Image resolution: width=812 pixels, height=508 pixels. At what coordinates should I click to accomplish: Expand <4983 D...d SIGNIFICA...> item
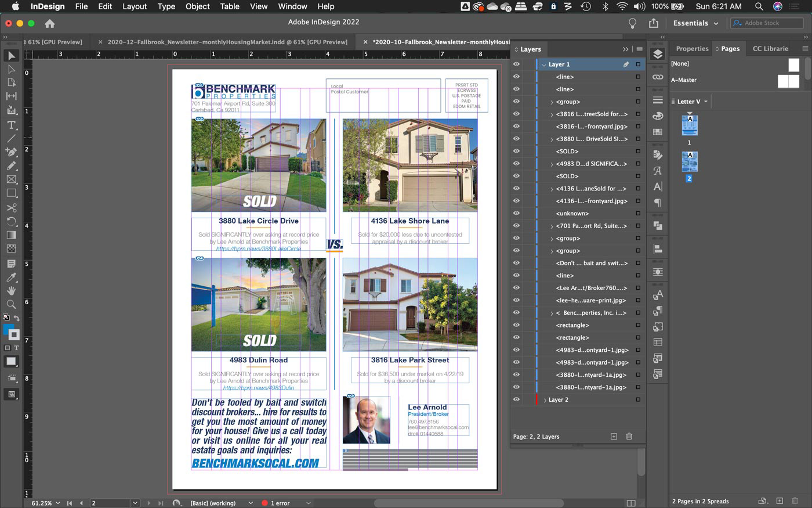552,164
